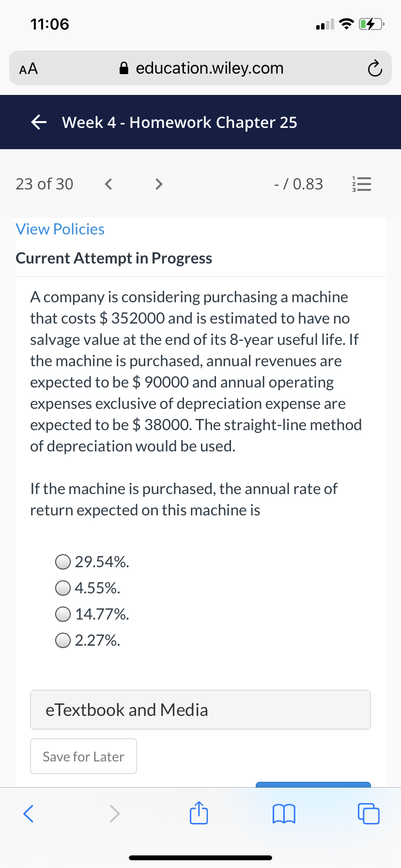Viewport: 401px width, 868px height.
Task: Go to the previous question chevron
Action: pos(108,184)
